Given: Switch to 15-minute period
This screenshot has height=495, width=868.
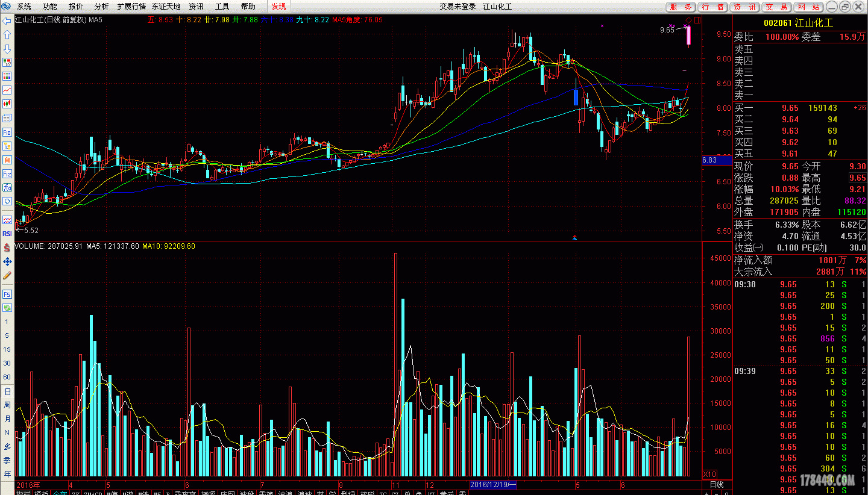Looking at the screenshot, I should click(7, 350).
